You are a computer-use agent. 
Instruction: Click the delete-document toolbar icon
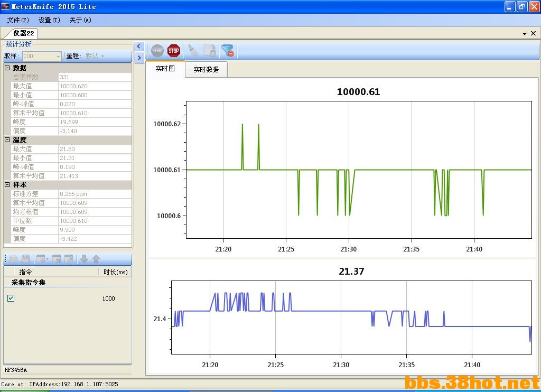pos(209,51)
